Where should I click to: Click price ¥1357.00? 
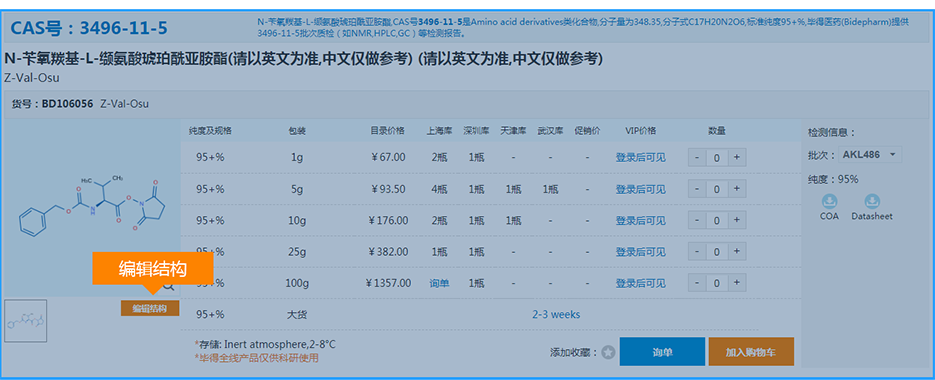(x=388, y=283)
